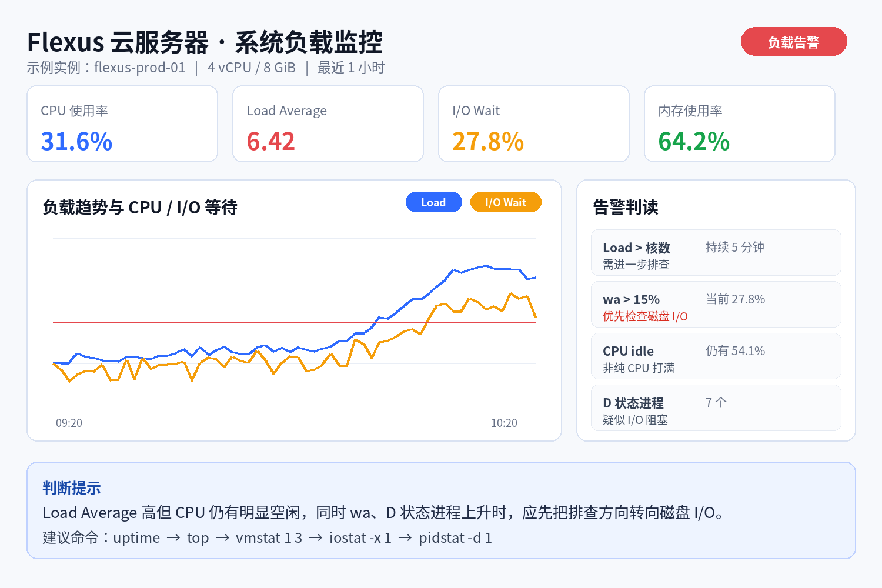Select the D 状态进程 alert row
882x588 pixels.
pos(716,408)
